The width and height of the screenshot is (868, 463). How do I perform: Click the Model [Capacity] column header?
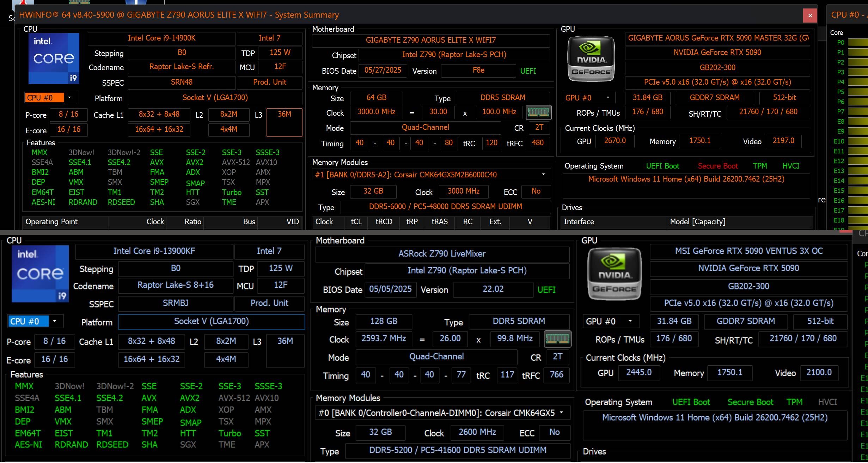697,222
